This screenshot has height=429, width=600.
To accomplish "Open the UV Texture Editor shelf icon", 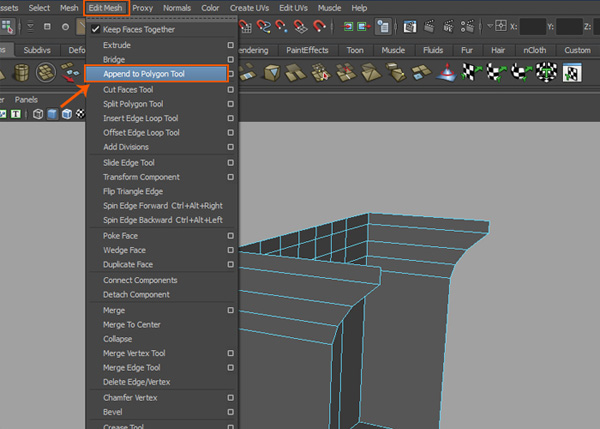I will click(572, 73).
